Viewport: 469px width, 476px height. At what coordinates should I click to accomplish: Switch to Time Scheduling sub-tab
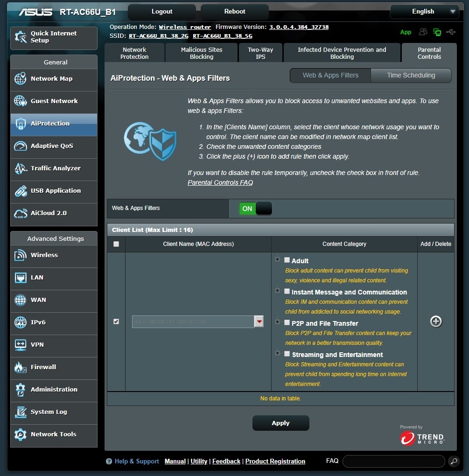411,75
